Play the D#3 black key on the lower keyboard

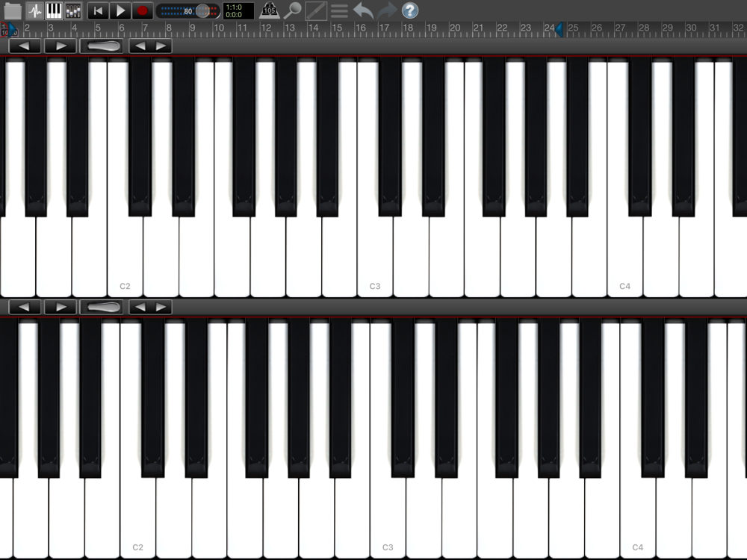click(447, 398)
